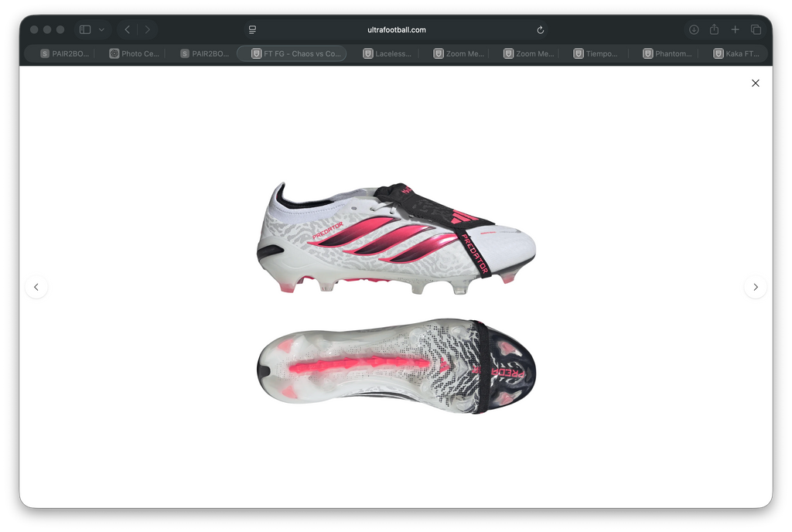Select the FT FG - Chaos vs Co... tab
The width and height of the screenshot is (792, 532).
tap(292, 53)
